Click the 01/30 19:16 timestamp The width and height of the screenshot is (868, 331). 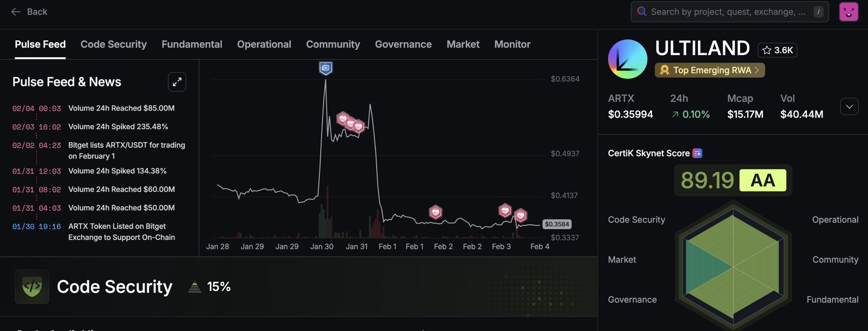(36, 227)
